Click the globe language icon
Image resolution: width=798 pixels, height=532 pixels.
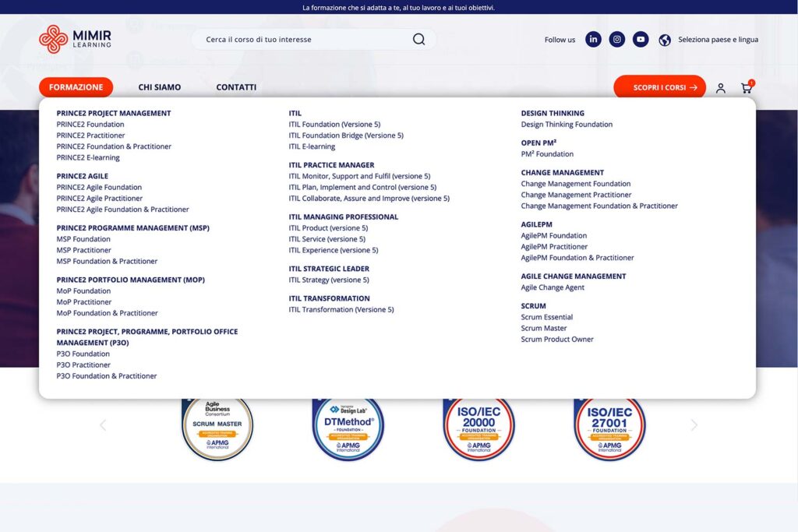tap(665, 40)
